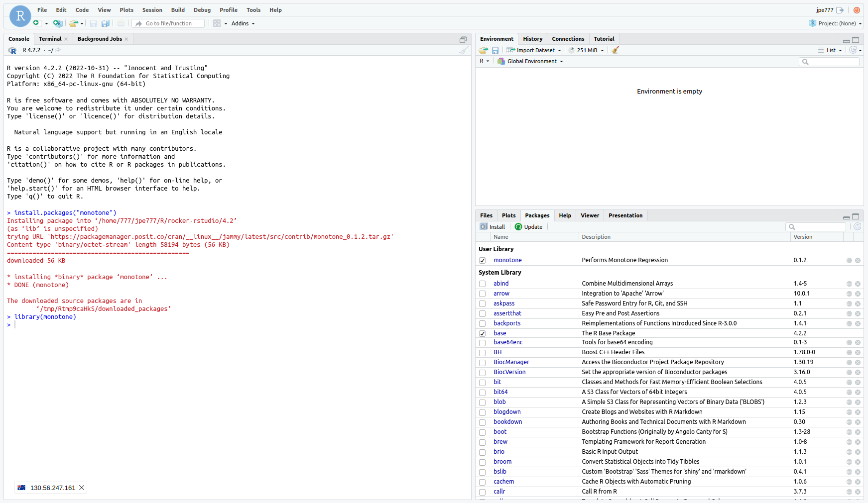Click the Save all documents icon

pos(106,23)
